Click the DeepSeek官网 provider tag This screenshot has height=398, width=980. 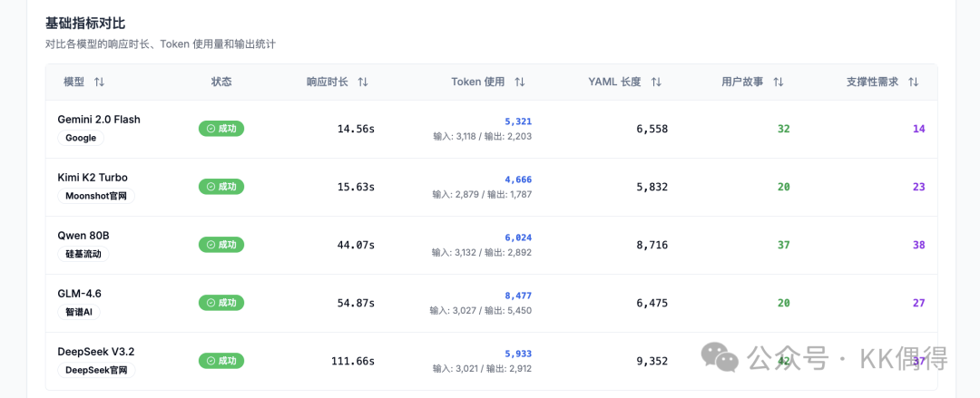click(96, 370)
